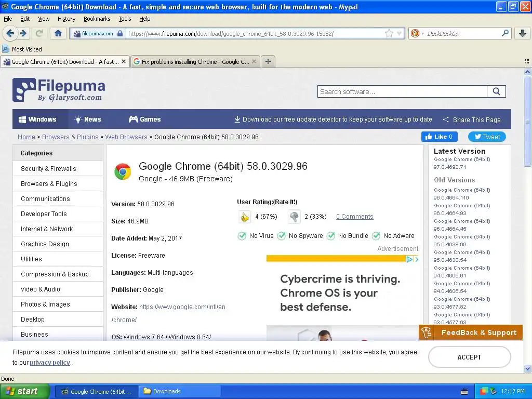
Task: Focus the Search software input field
Action: tap(403, 91)
